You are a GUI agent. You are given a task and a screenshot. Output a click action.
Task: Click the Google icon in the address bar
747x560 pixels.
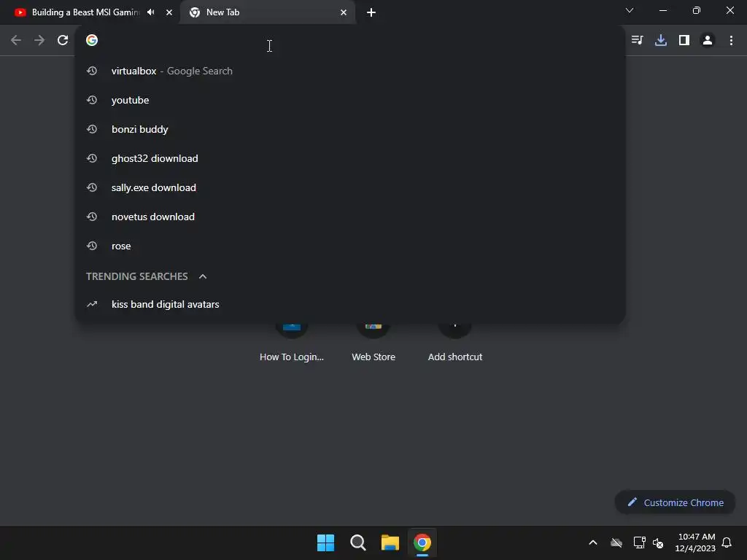[x=92, y=41]
